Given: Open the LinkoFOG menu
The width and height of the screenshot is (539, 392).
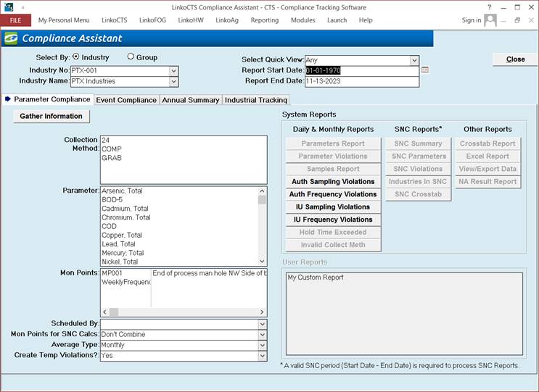Looking at the screenshot, I should tap(152, 20).
